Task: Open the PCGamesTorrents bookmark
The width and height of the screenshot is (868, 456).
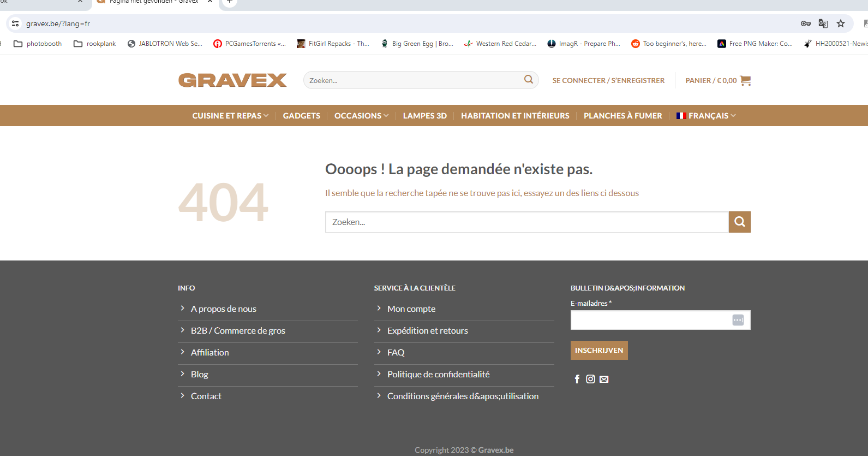Action: pos(249,44)
